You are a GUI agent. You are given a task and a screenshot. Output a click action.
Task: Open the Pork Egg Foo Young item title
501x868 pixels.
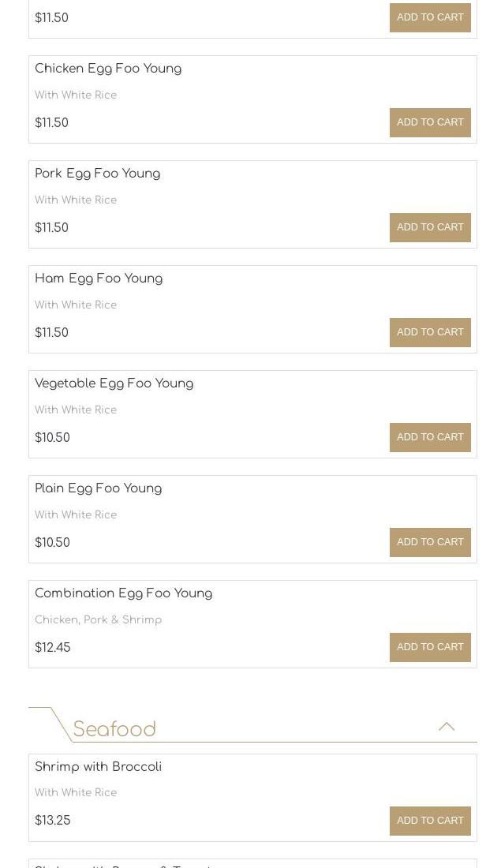(x=97, y=174)
